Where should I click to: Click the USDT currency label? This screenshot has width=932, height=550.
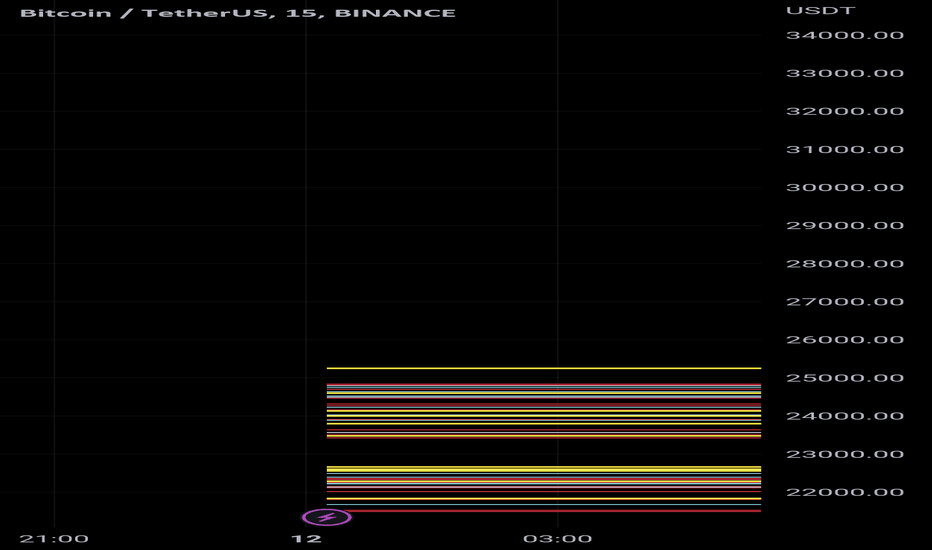[x=820, y=11]
